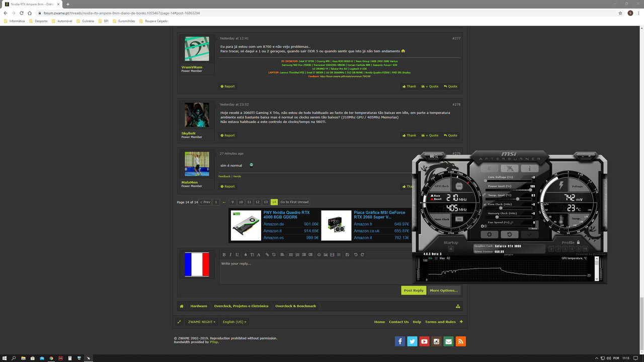Click the home icon in the breadcrumb
Viewport: 644px width, 362px height.
click(x=182, y=306)
